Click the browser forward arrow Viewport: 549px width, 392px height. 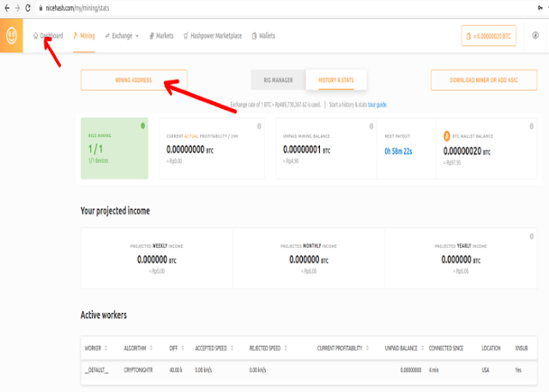click(x=17, y=8)
